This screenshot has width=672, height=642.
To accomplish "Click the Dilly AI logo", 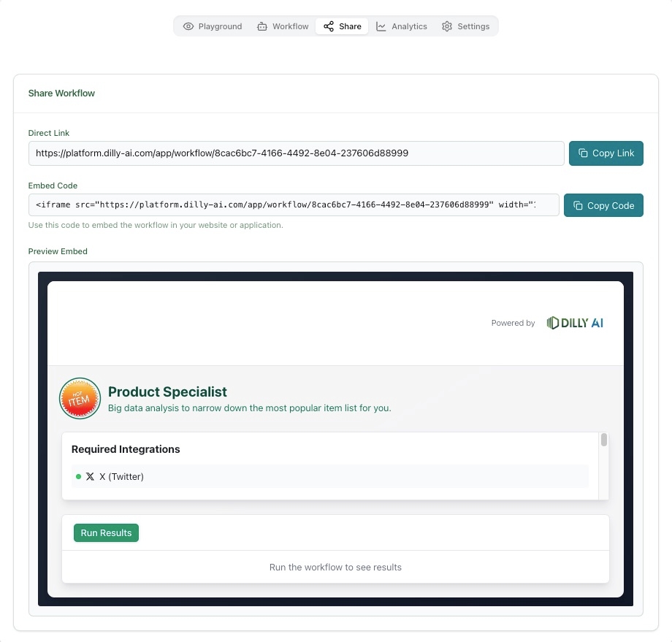I will 575,323.
